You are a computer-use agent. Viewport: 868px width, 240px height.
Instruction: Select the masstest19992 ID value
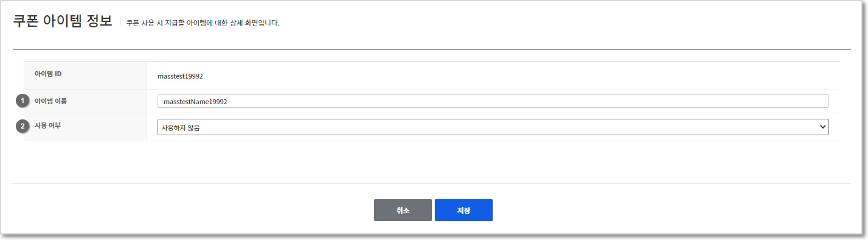tap(180, 77)
